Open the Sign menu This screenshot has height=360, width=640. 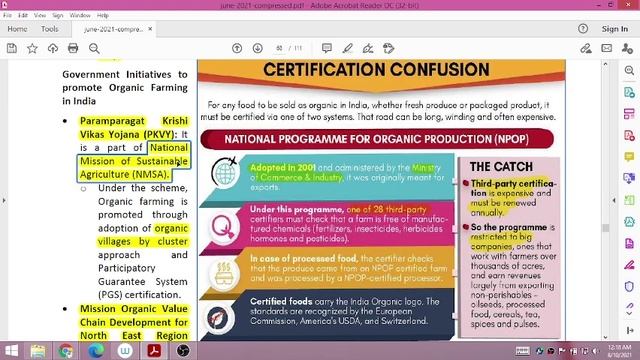point(58,15)
